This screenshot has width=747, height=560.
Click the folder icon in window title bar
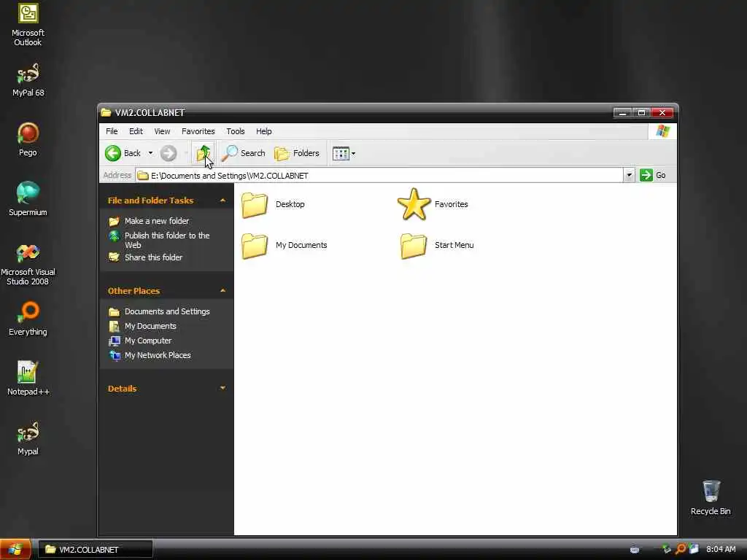click(x=106, y=113)
